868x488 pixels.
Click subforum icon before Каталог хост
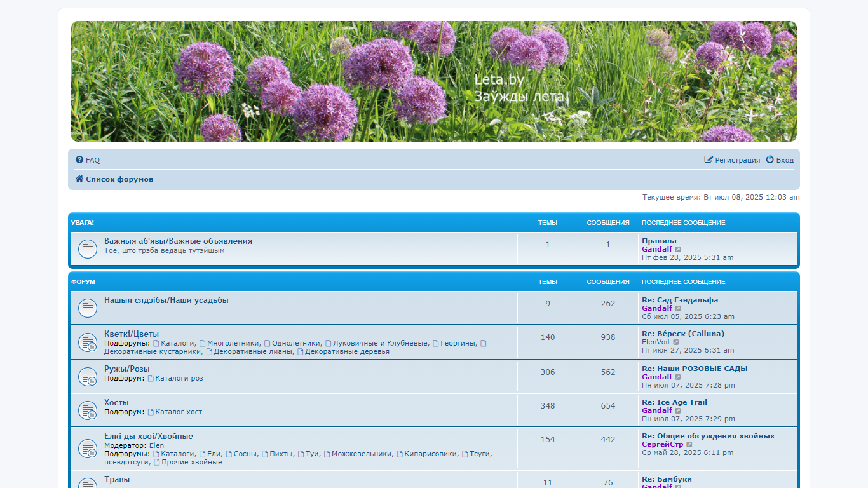[x=151, y=412]
